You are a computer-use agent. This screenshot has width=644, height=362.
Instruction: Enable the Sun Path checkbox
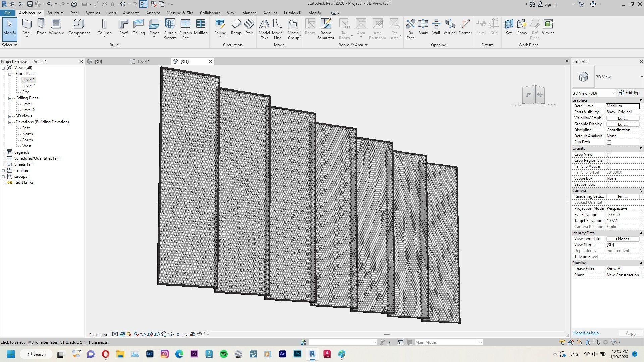[609, 142]
